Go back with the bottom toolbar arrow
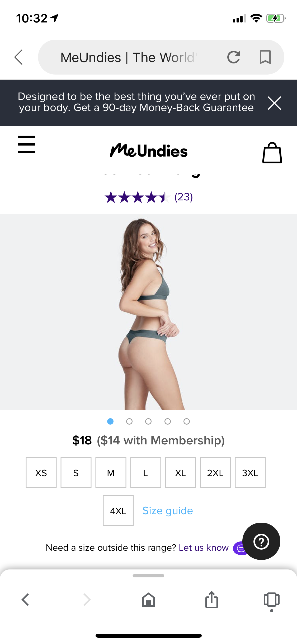Screen dimensions: 297x644 point(25,600)
